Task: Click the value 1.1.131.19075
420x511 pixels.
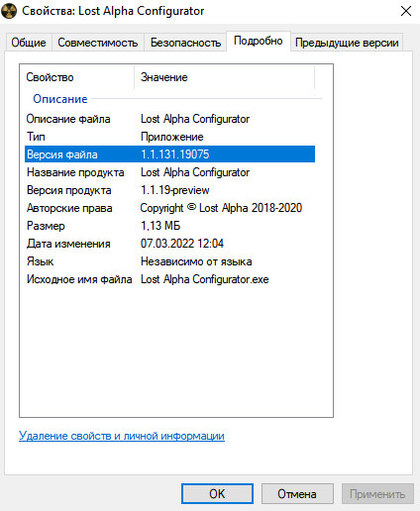Action: pyautogui.click(x=175, y=154)
